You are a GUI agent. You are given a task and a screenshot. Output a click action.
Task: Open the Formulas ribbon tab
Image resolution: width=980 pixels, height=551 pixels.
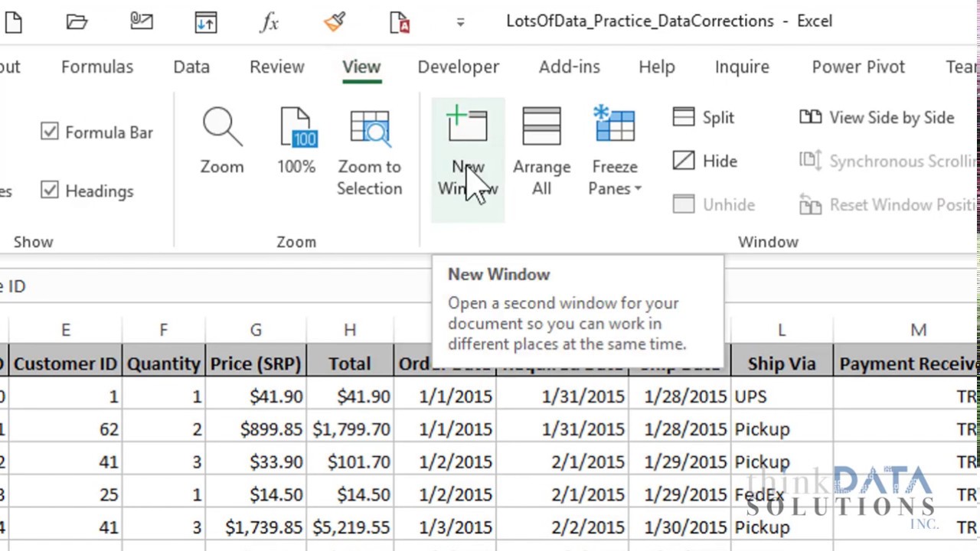[x=97, y=67]
